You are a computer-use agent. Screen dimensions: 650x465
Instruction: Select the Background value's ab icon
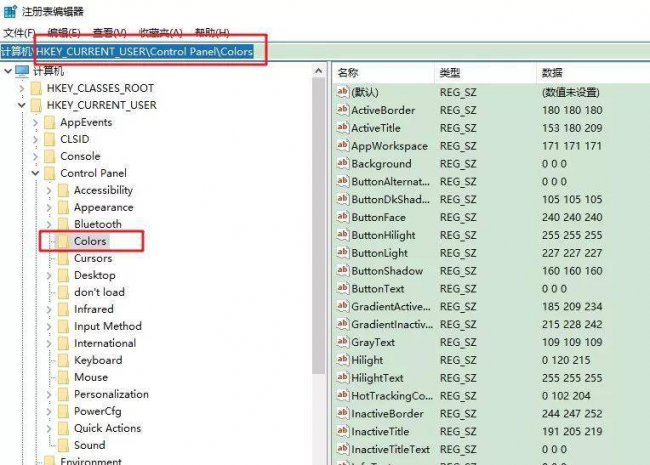tap(342, 163)
